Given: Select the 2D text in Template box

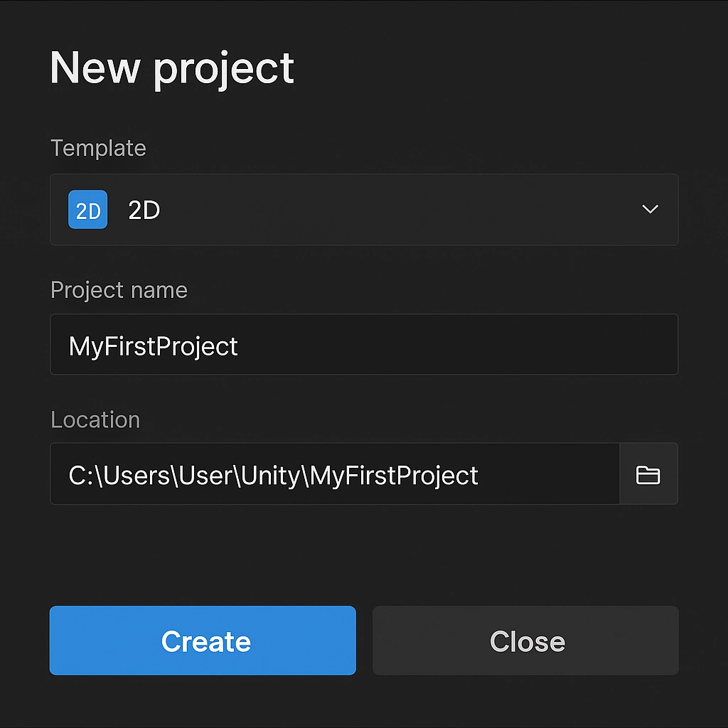Looking at the screenshot, I should [x=144, y=210].
